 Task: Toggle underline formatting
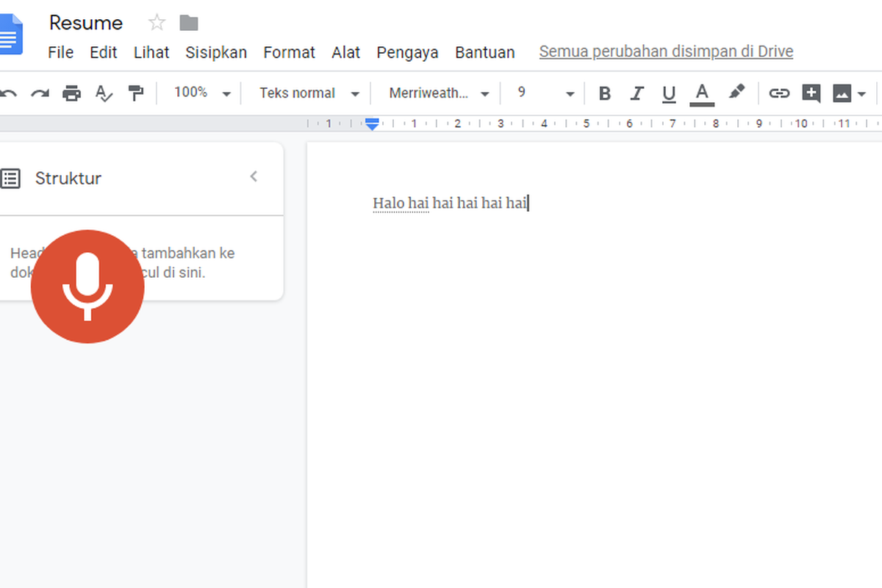[x=669, y=93]
